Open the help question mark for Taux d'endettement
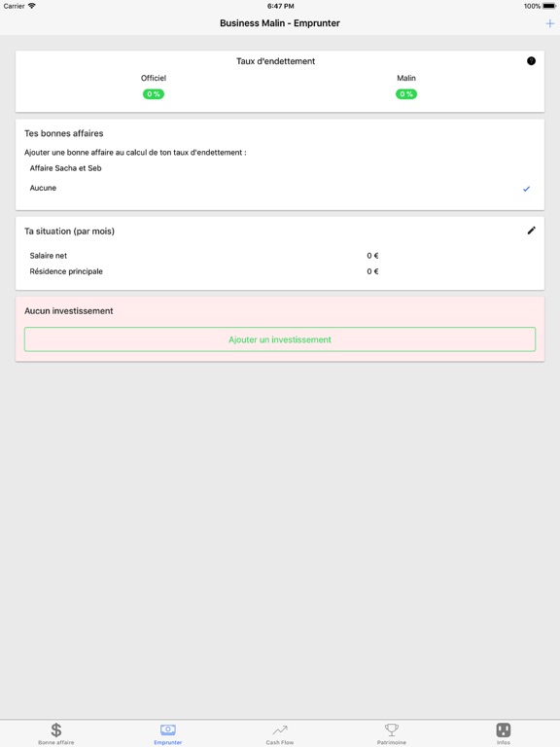Image resolution: width=560 pixels, height=747 pixels. pos(531,61)
